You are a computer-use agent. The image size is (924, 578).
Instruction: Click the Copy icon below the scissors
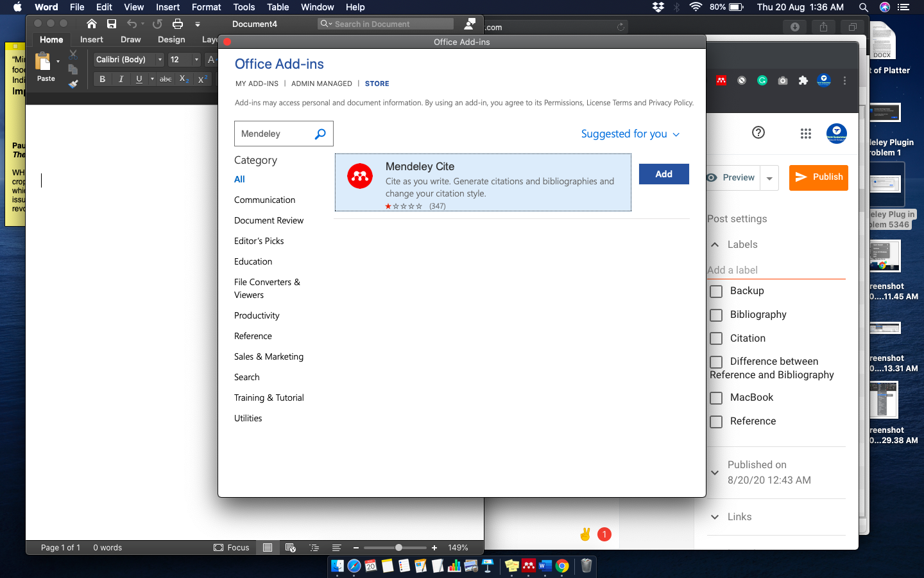73,69
